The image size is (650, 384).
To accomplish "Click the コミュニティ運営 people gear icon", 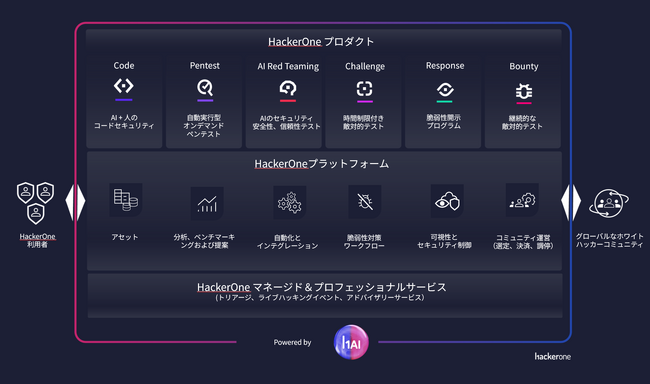I will point(522,200).
